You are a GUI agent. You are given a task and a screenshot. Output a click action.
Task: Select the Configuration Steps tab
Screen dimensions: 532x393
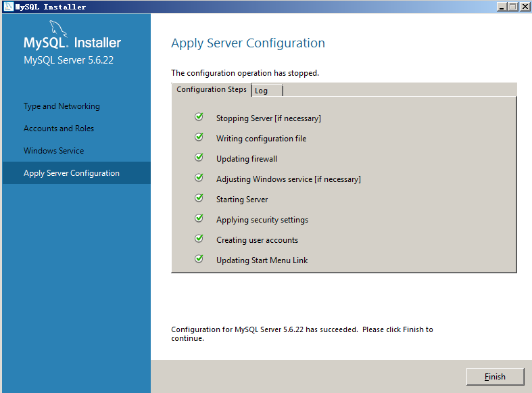pos(212,89)
